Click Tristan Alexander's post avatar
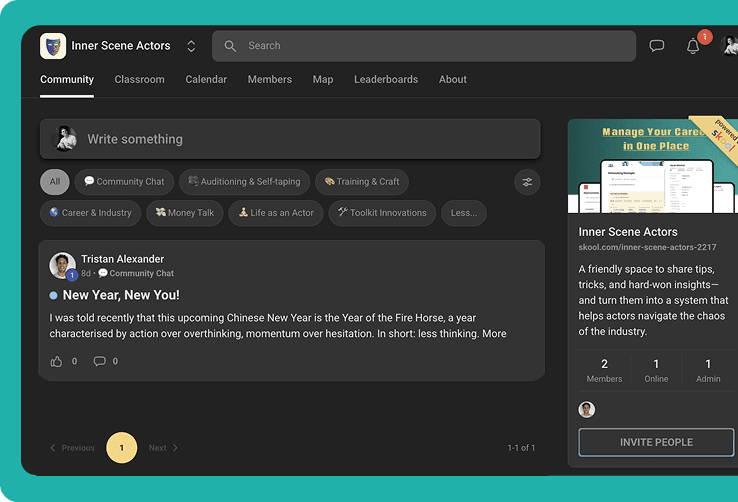Image resolution: width=738 pixels, height=502 pixels. pos(63,266)
